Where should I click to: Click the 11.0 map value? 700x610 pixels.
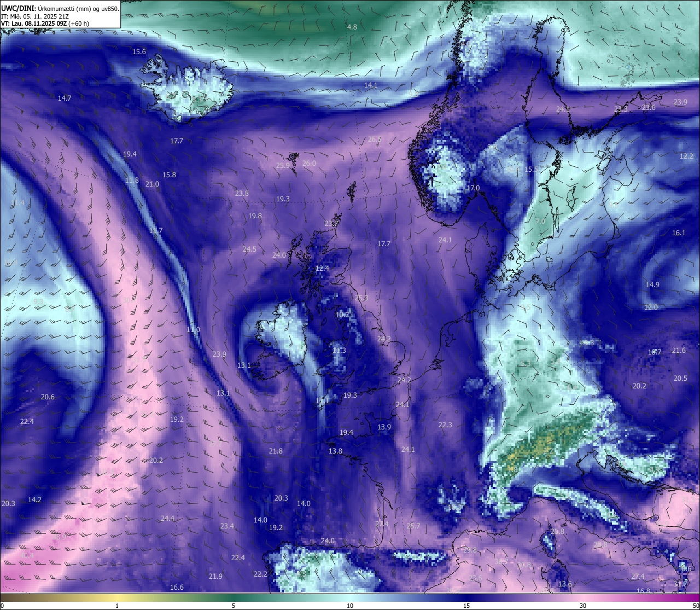click(x=193, y=330)
